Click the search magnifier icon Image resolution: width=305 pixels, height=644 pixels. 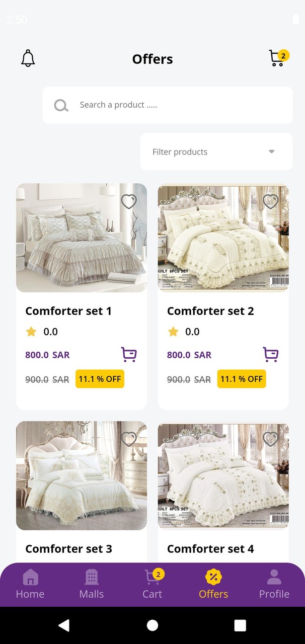pyautogui.click(x=61, y=105)
